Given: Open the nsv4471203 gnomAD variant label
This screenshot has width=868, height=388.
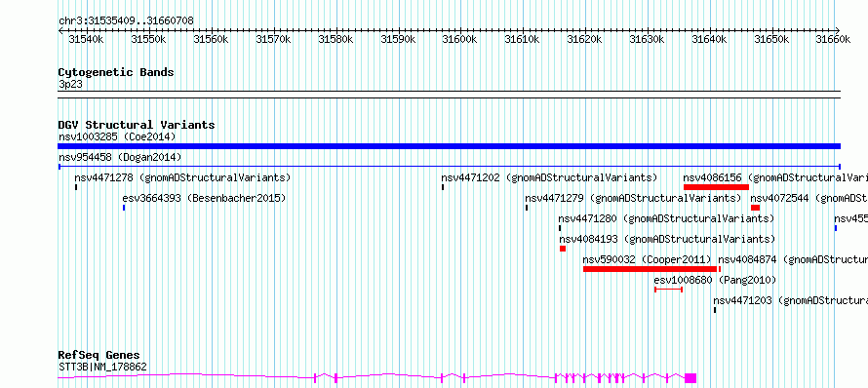Looking at the screenshot, I should point(791,300).
